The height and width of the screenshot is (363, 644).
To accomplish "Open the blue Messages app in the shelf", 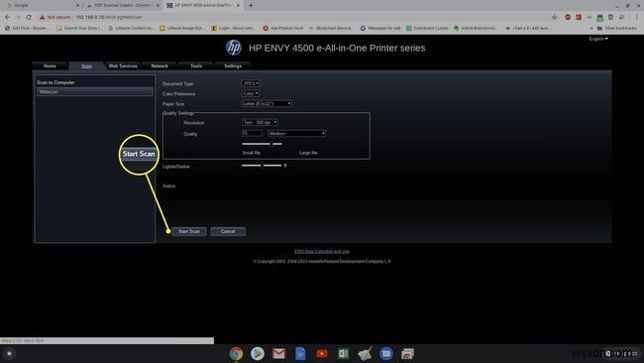I will [386, 353].
